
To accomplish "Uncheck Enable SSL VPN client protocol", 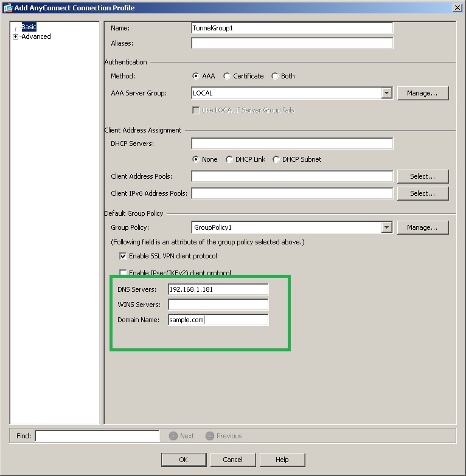I will pyautogui.click(x=123, y=256).
